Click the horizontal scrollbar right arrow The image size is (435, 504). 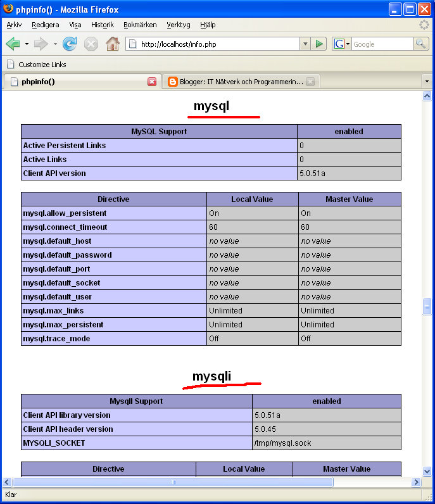click(x=416, y=482)
